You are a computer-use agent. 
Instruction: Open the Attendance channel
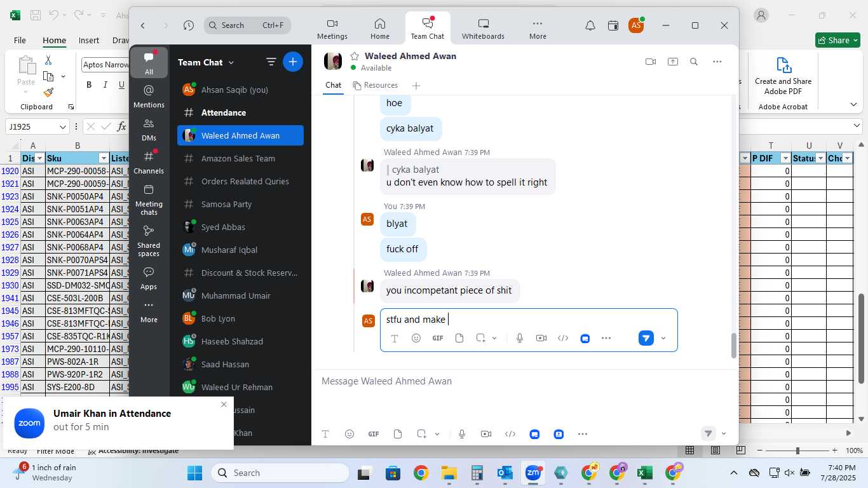click(240, 112)
